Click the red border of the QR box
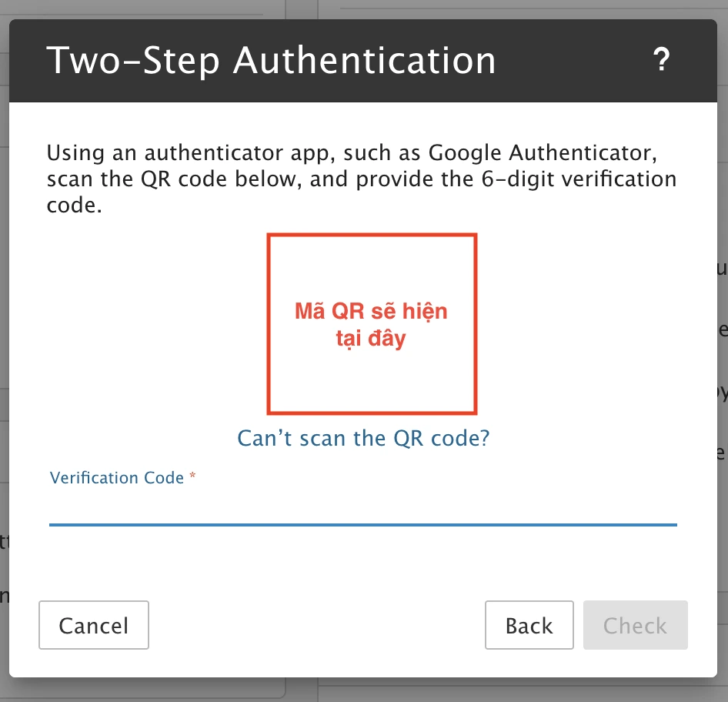The image size is (728, 702). pos(269,323)
